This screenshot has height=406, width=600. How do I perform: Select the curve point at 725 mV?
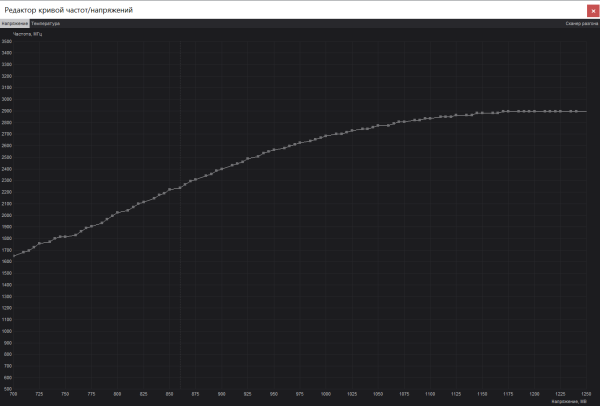point(39,243)
